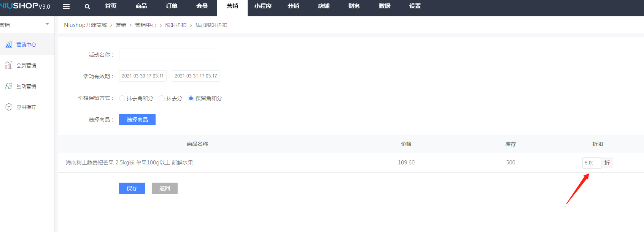Screen dimensions: 644x232
Task: Click the 应用推荐 cube icon
Action: [9, 107]
